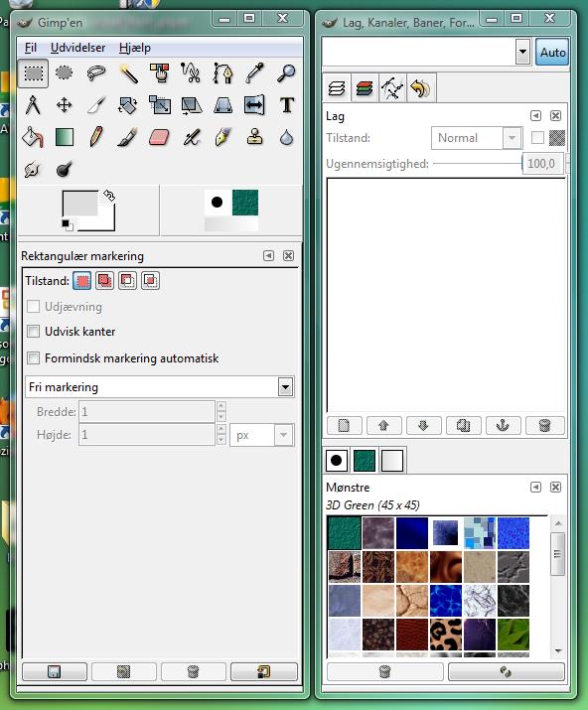Select the Scale tool
The image size is (588, 710).
pos(160,105)
